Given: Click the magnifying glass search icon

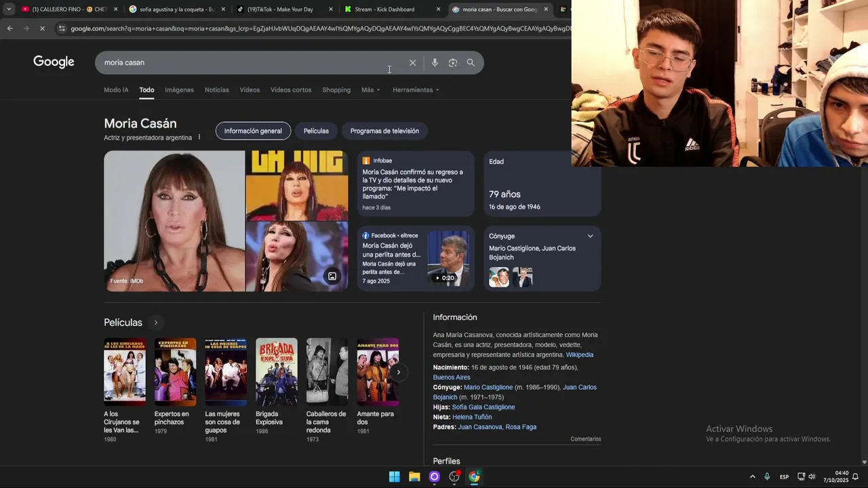Looking at the screenshot, I should tap(471, 62).
